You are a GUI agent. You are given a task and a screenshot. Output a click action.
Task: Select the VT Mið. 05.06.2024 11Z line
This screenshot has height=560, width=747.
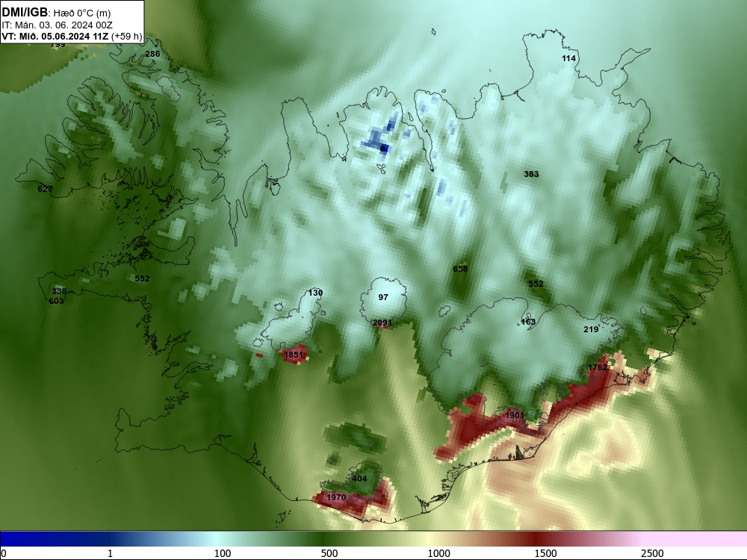pos(72,36)
